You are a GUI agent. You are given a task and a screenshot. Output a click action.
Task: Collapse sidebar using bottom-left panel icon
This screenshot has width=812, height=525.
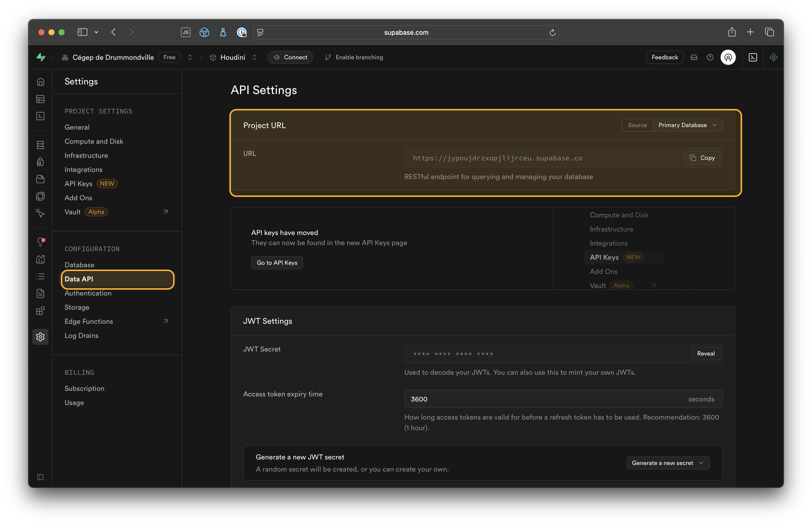tap(40, 477)
